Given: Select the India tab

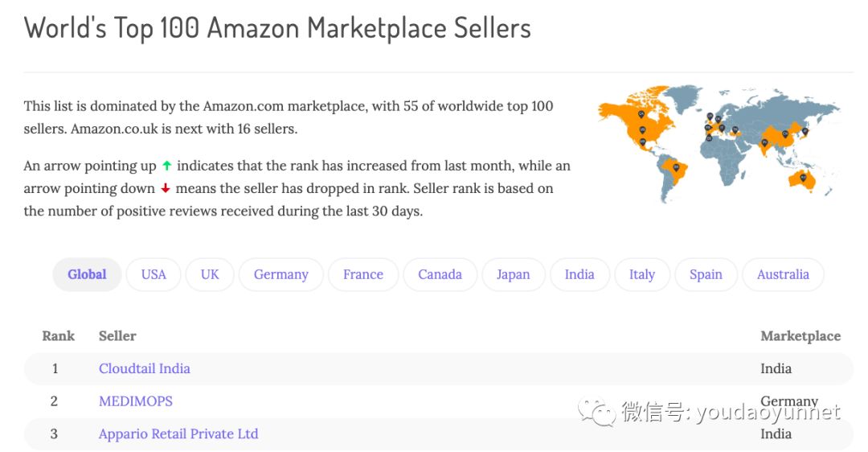Looking at the screenshot, I should pyautogui.click(x=579, y=274).
